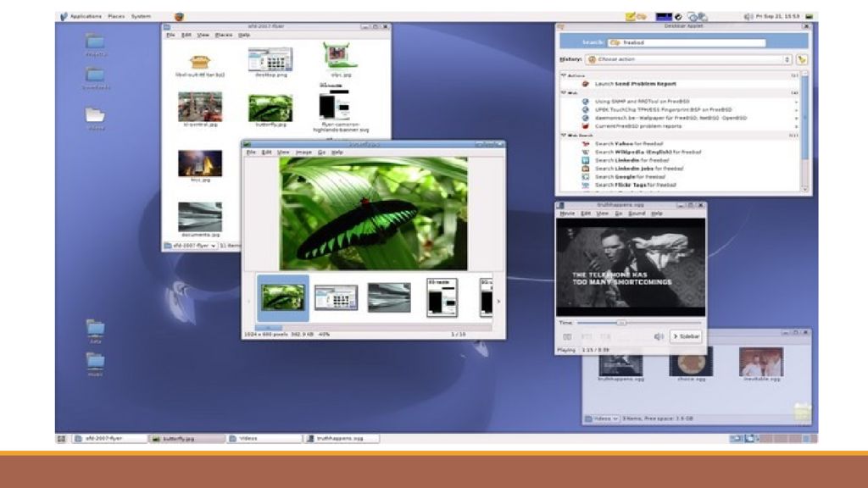Click the Deskbar results vertical scrollbar
The width and height of the screenshot is (868, 488).
pyautogui.click(x=805, y=119)
